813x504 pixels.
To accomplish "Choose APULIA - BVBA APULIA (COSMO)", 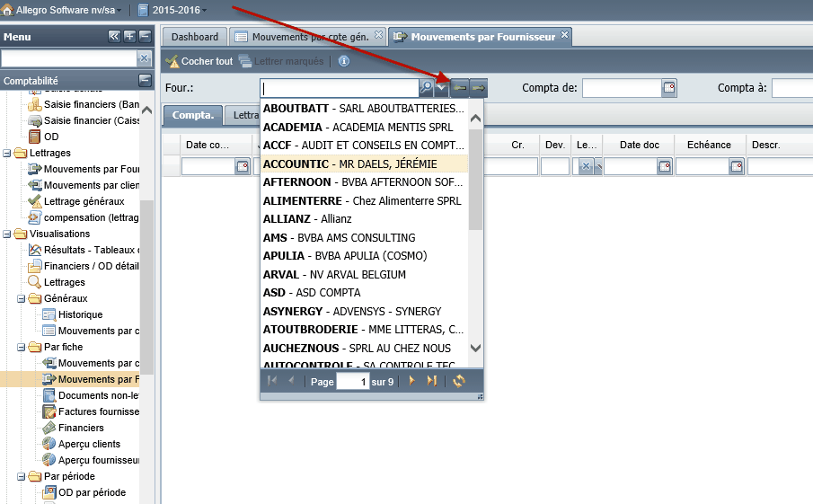I will coord(364,256).
